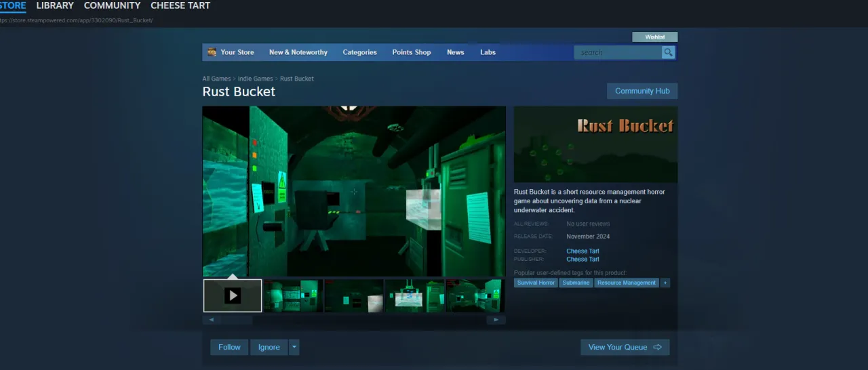868x370 pixels.
Task: Select the fourth media strip thumbnail
Action: tap(414, 295)
